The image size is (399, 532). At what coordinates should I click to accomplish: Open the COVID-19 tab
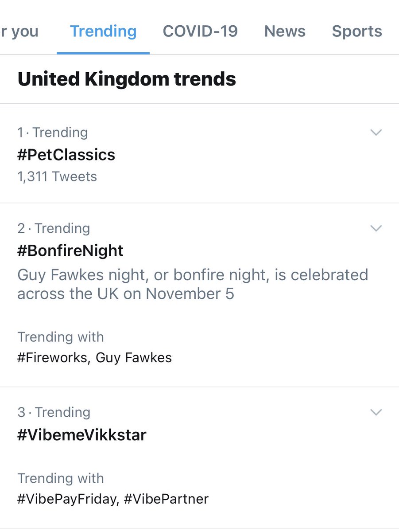coord(200,31)
